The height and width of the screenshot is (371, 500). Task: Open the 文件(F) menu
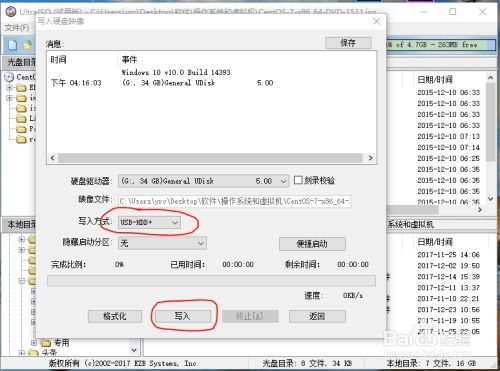click(17, 28)
